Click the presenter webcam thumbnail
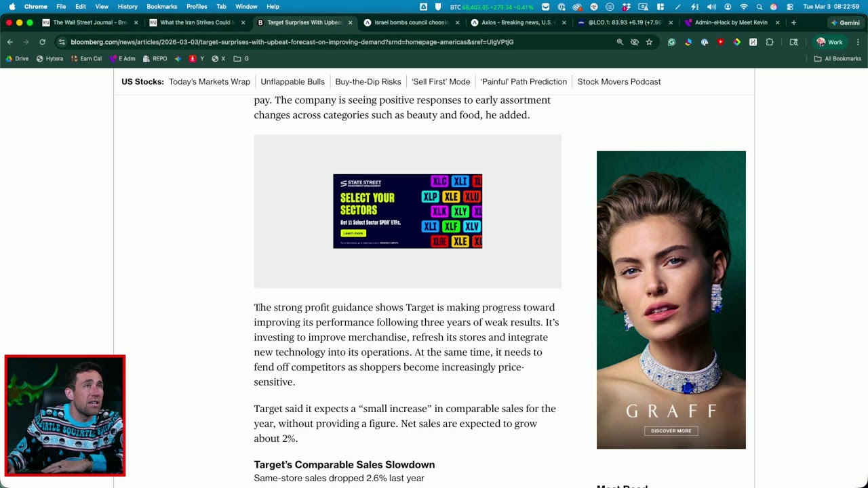 65,415
